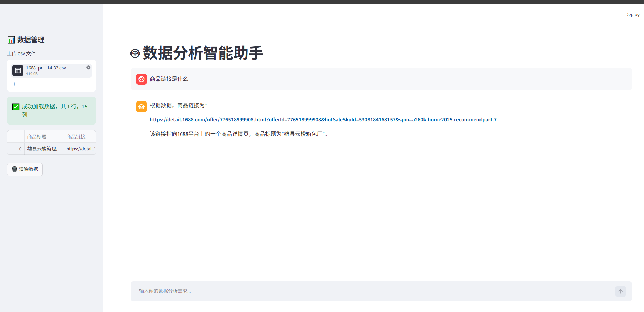The width and height of the screenshot is (644, 312).
Task: Remove the uploaded 1688_pr CSV file
Action: [88, 67]
